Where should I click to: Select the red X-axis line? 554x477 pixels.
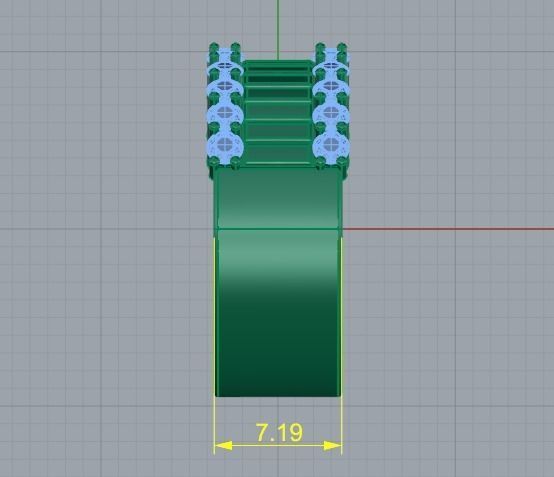coord(449,229)
